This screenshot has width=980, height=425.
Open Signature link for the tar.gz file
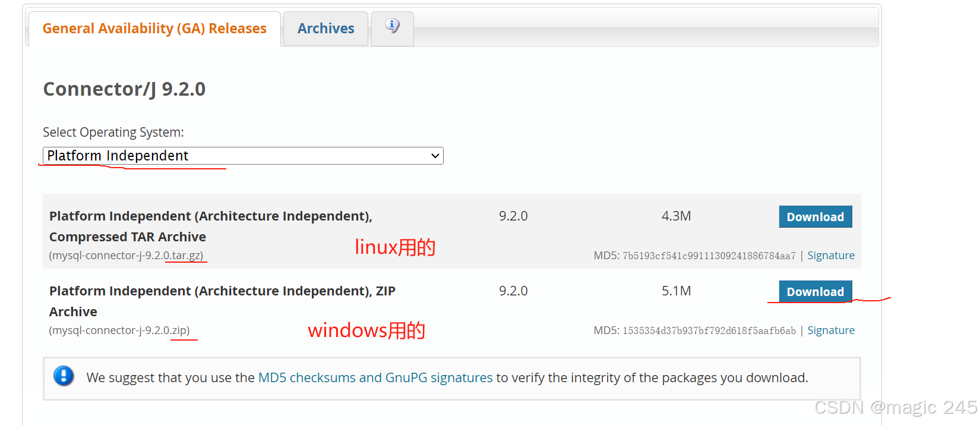click(x=831, y=256)
